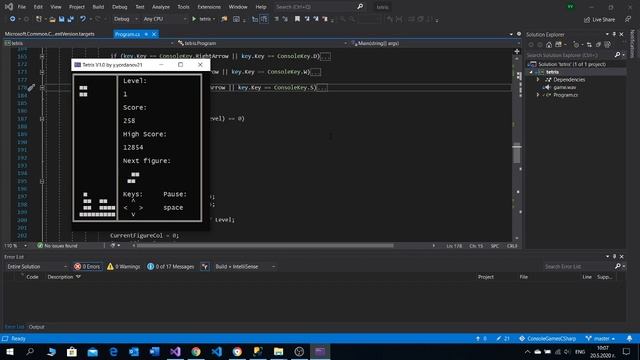Click the Find in Files toolbar icon
This screenshot has width=640, height=360.
click(x=224, y=19)
